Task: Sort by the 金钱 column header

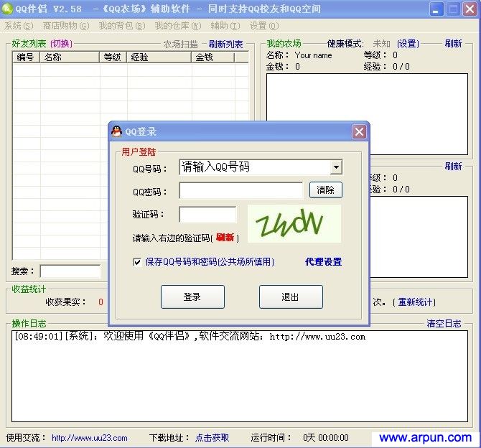Action: click(x=213, y=57)
